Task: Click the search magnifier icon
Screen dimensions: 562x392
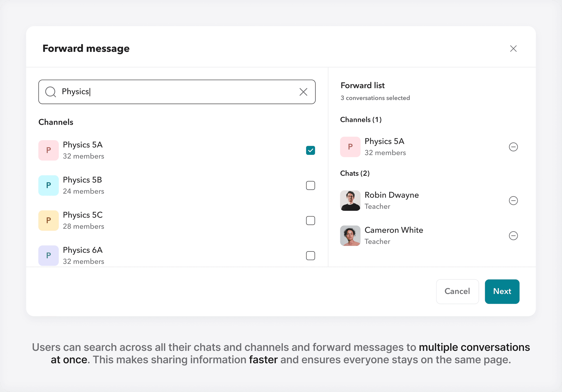Action: click(51, 92)
